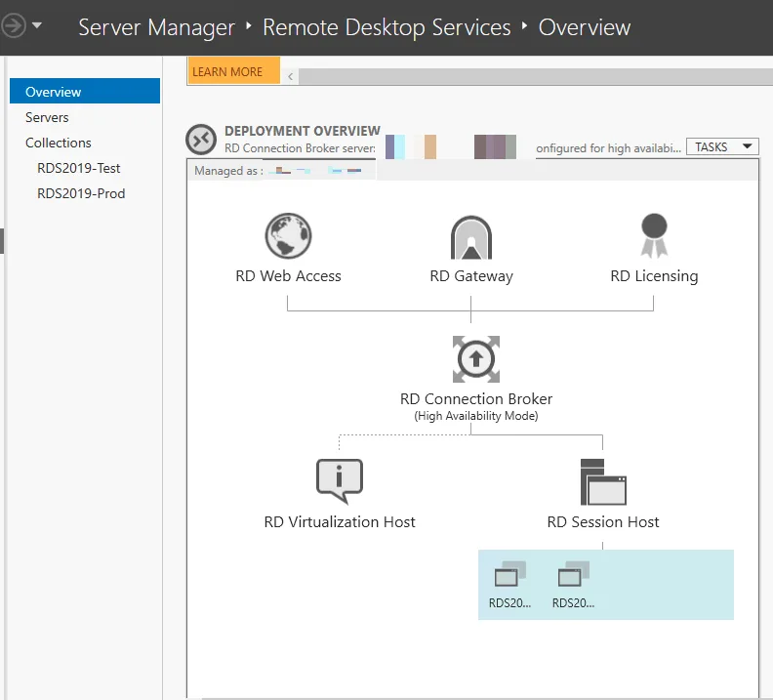Screen dimensions: 773x700
Task: Open the Servers page in sidebar
Action: point(47,117)
